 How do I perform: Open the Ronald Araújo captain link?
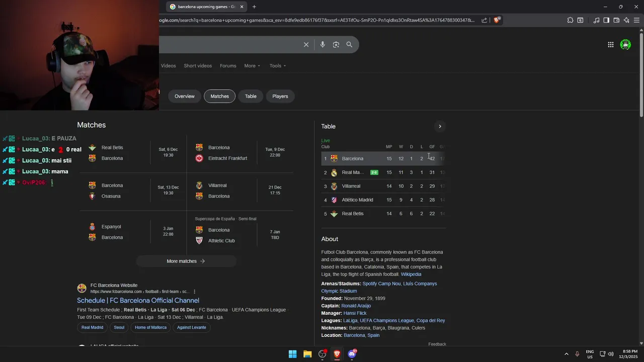tap(356, 306)
